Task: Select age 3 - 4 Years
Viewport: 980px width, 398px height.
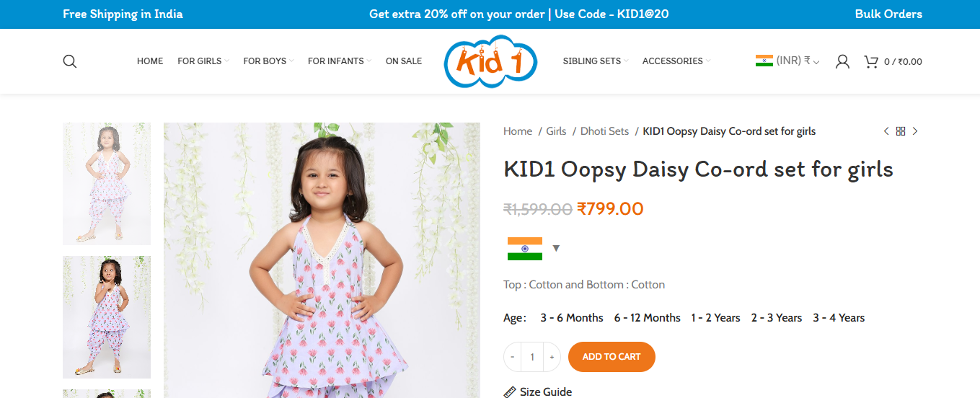Action: (839, 318)
